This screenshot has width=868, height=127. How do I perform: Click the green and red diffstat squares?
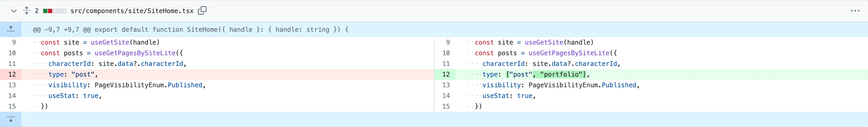(55, 11)
